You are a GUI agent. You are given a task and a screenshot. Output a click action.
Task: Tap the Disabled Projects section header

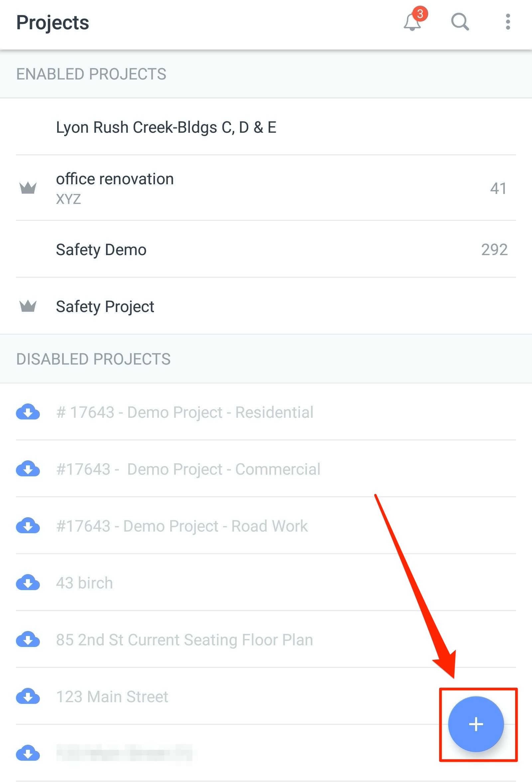tap(266, 359)
